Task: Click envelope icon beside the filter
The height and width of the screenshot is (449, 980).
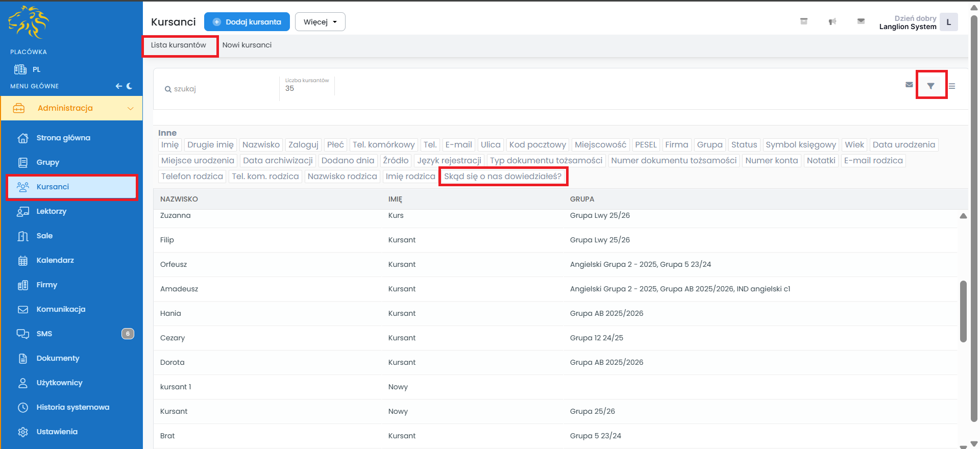Action: [909, 85]
